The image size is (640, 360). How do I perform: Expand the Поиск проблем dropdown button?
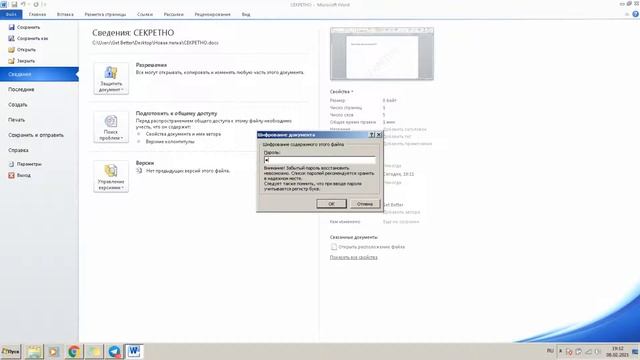click(111, 127)
